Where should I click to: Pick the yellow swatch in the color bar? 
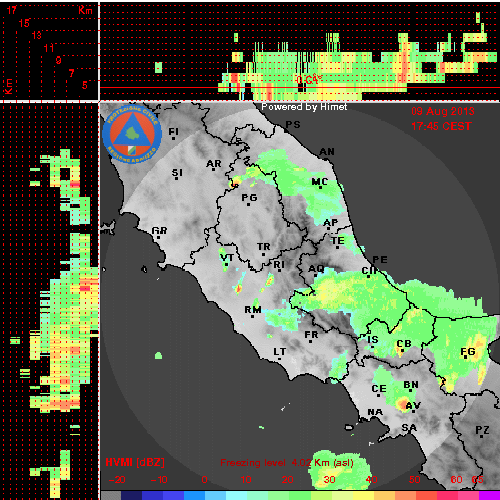coord(363,495)
